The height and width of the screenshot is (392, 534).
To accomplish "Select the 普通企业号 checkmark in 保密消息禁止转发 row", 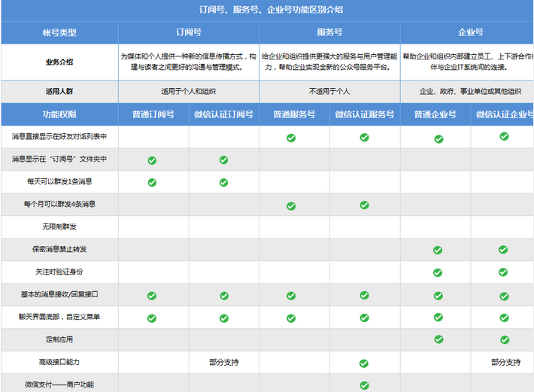I will pyautogui.click(x=438, y=251).
